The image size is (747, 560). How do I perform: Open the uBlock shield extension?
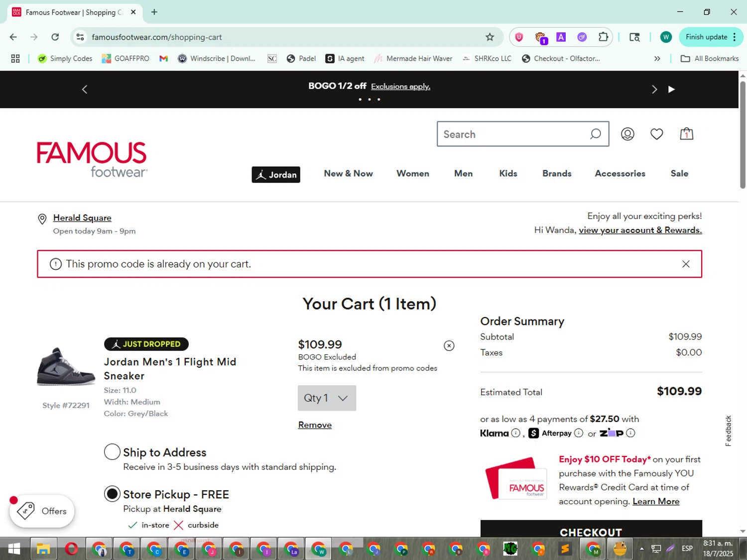click(519, 37)
